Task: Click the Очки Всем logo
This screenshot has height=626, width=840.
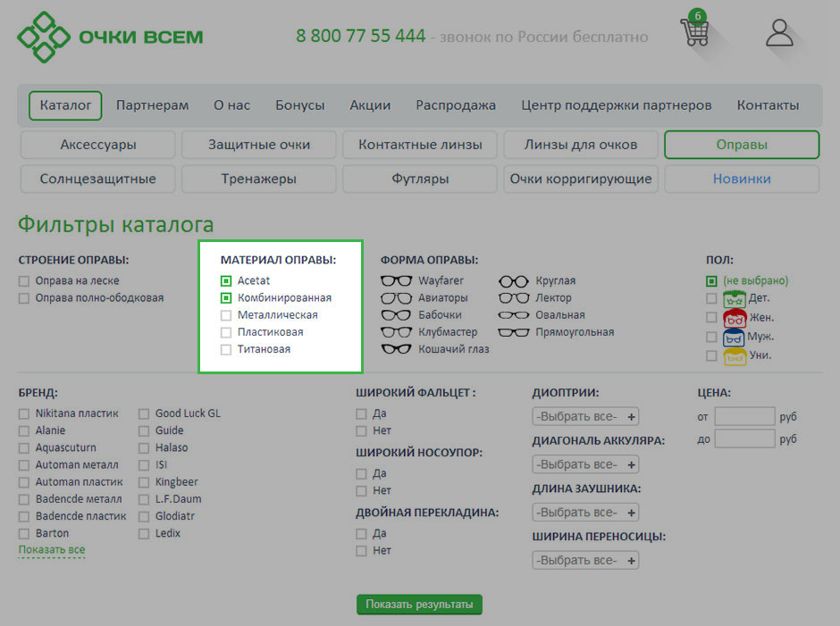Action: click(x=110, y=37)
